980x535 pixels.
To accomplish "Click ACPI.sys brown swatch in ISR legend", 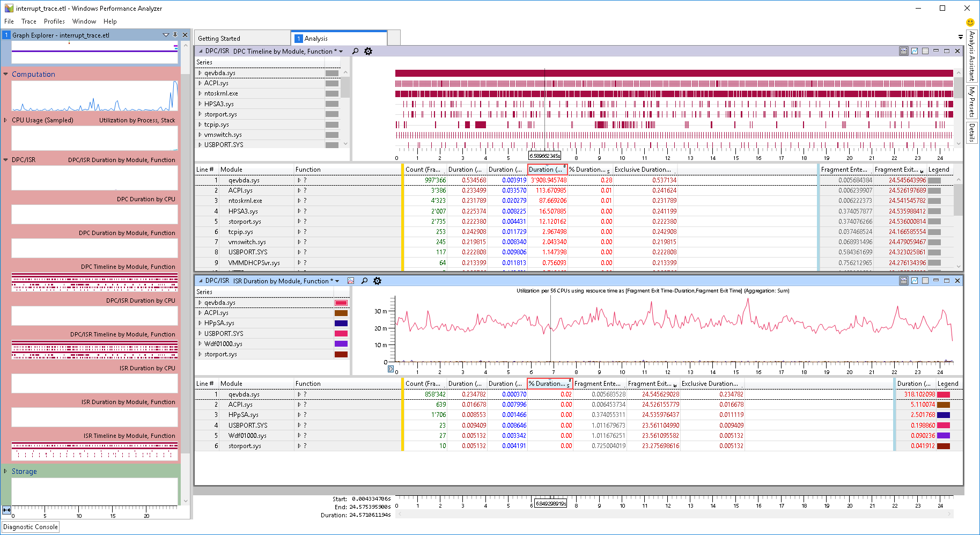I will coord(341,313).
